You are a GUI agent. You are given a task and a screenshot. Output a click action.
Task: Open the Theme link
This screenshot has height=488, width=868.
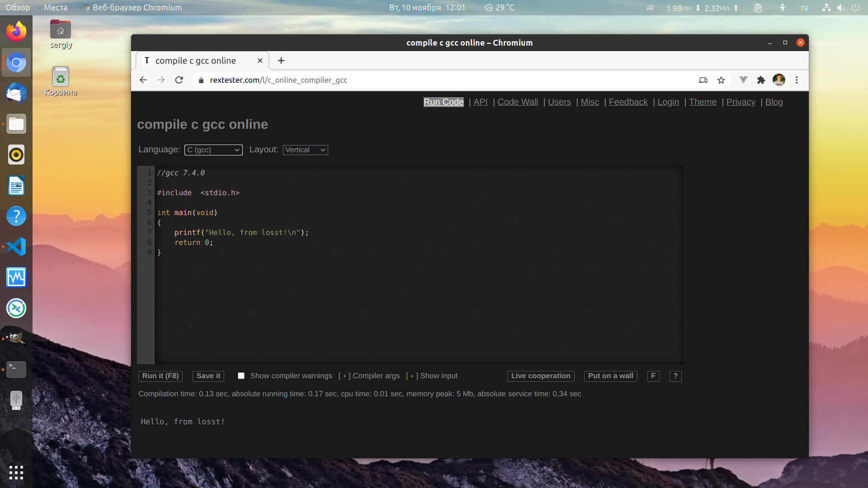703,102
